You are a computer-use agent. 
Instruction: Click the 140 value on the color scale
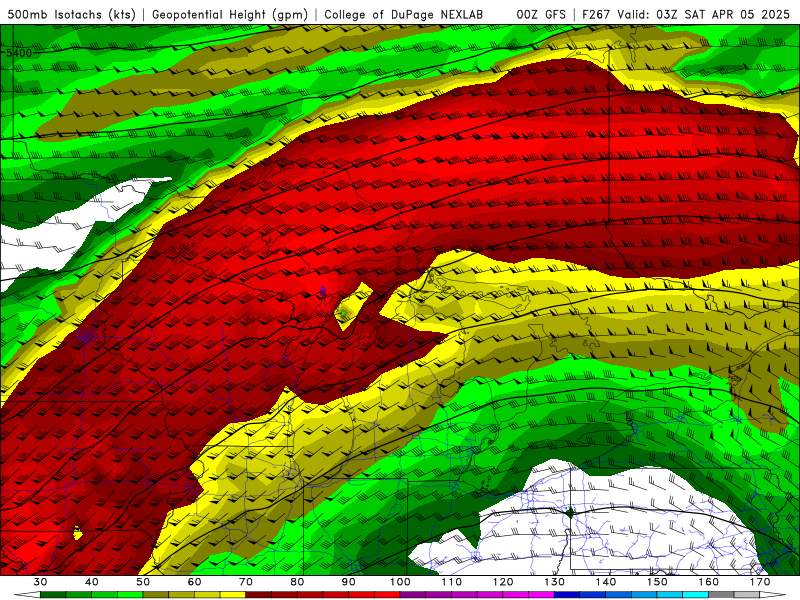pos(606,582)
